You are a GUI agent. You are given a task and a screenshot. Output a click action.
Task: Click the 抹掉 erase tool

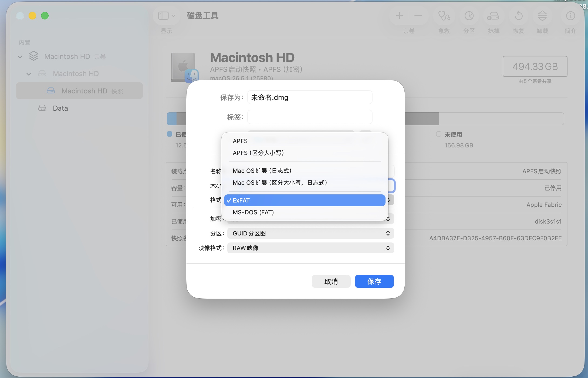[494, 16]
